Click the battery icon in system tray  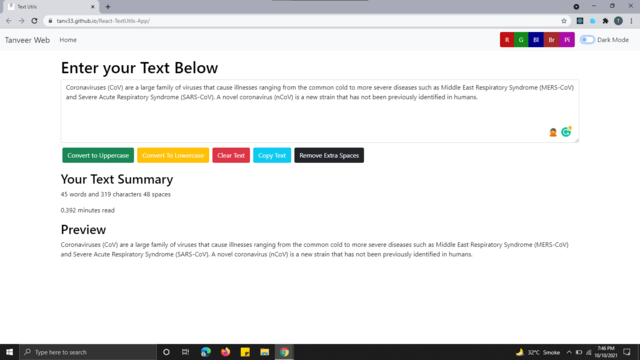(579, 352)
